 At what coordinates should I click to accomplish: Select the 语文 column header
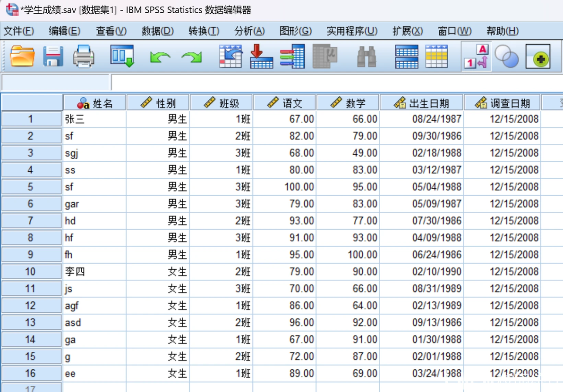(x=284, y=103)
